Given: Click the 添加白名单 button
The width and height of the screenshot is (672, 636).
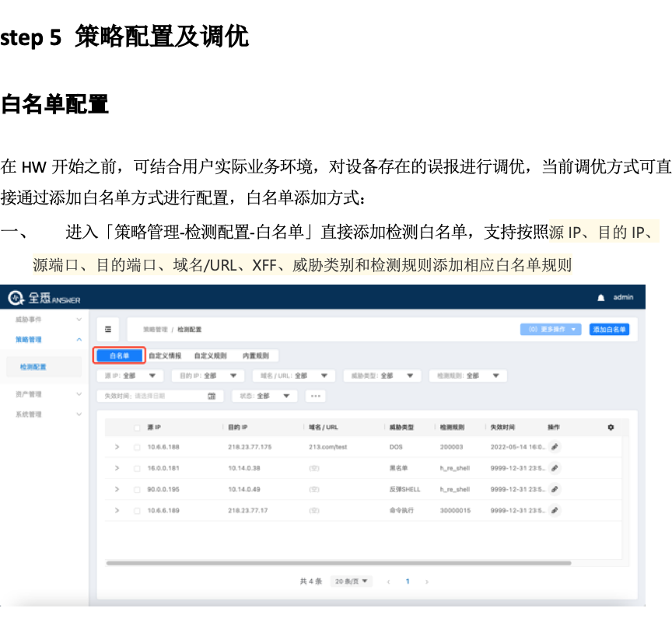Looking at the screenshot, I should (x=609, y=329).
